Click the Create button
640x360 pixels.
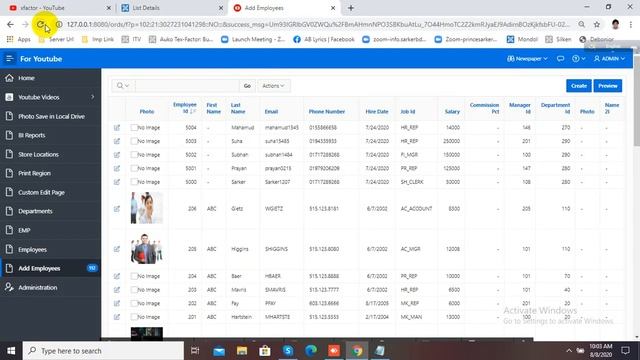(x=578, y=86)
